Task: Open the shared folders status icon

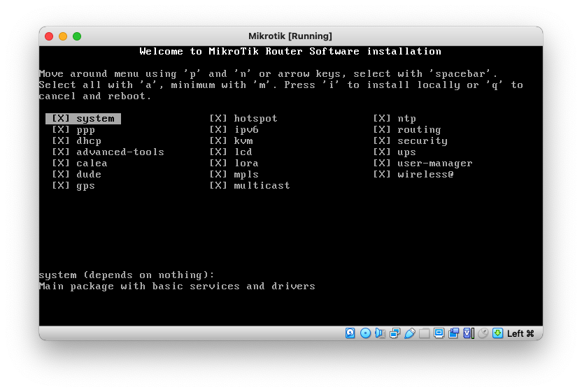Action: [424, 333]
